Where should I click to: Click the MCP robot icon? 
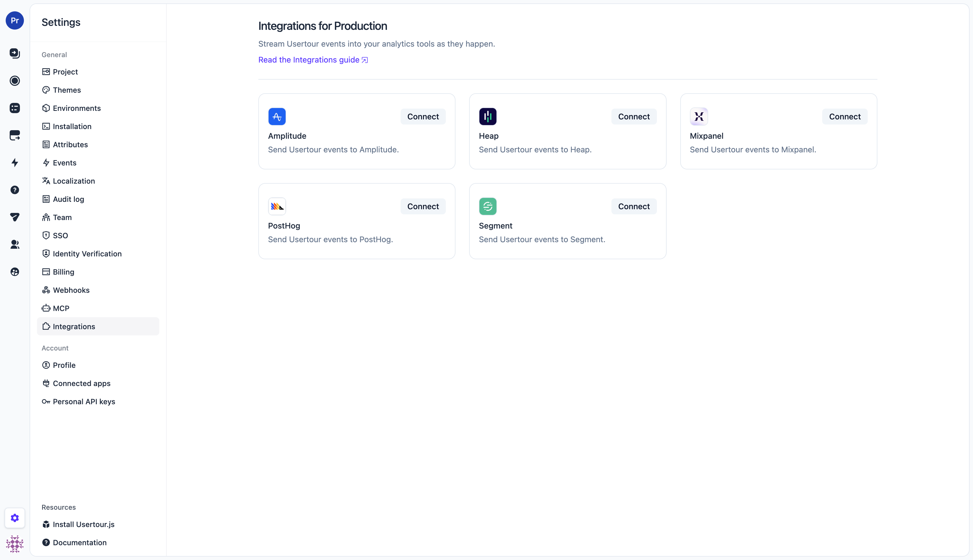click(x=46, y=308)
